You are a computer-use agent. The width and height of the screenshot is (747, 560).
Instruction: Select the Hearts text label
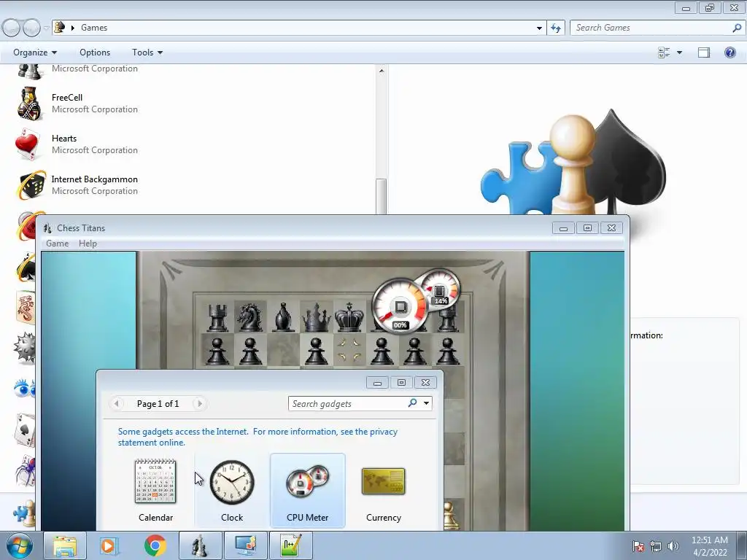64,139
